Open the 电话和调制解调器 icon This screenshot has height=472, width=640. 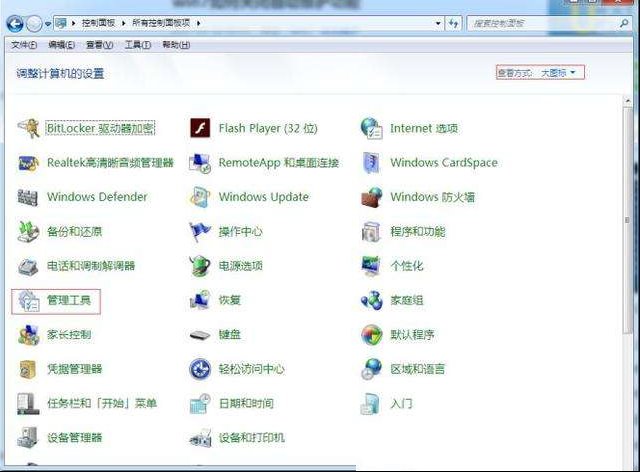coord(28,267)
